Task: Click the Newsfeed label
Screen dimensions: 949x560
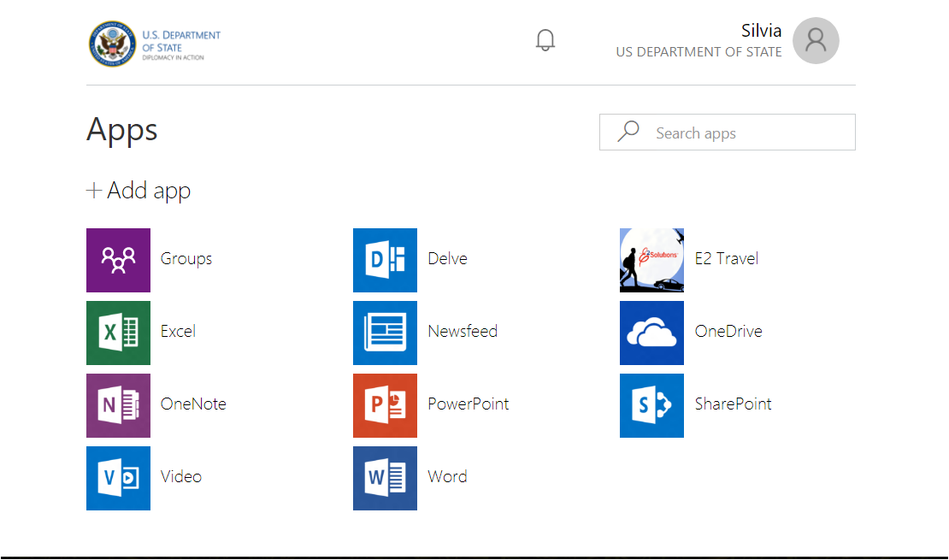Action: click(x=463, y=331)
